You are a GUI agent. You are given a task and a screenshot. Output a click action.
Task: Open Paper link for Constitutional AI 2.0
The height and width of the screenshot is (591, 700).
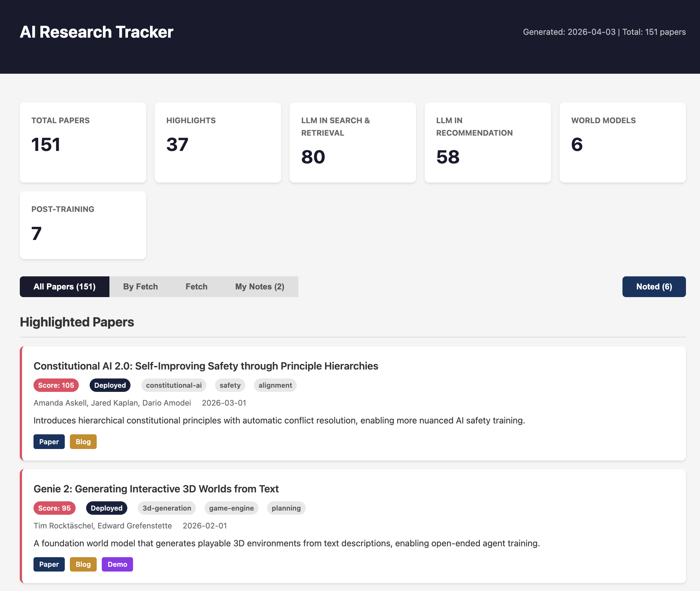pos(49,442)
